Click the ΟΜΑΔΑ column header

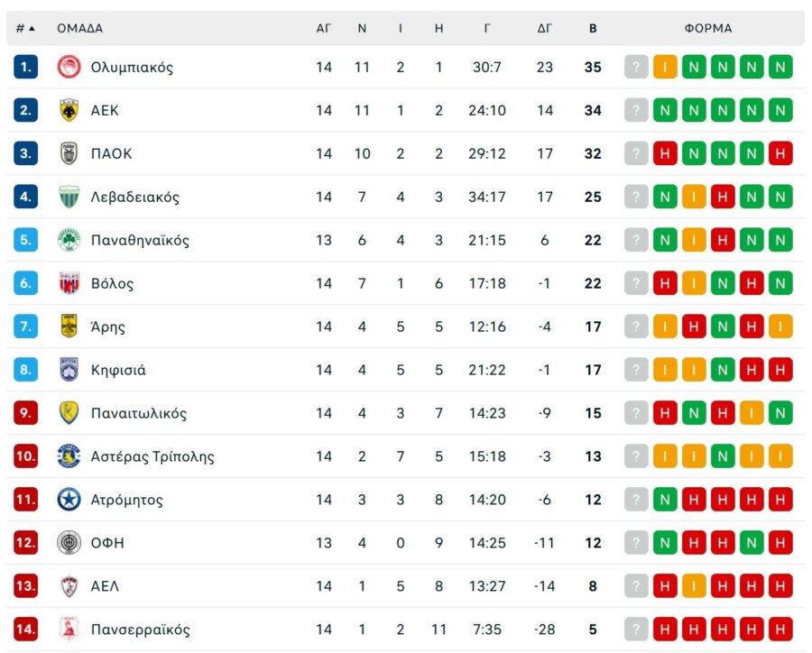(80, 28)
